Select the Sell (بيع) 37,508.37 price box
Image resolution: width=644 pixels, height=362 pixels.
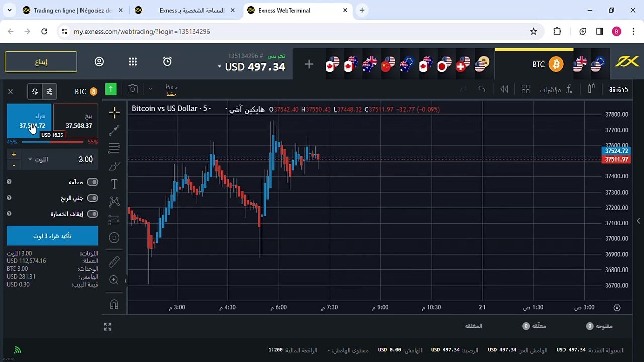point(75,121)
